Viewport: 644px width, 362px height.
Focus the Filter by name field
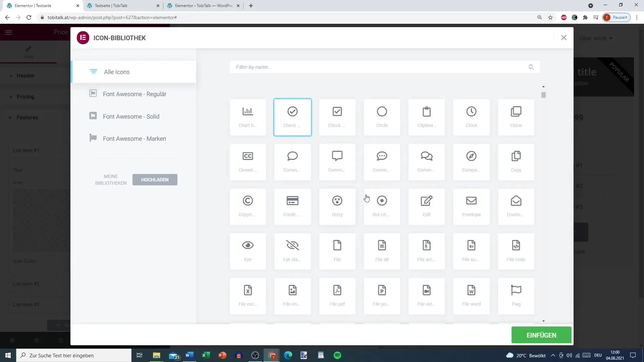coord(385,67)
